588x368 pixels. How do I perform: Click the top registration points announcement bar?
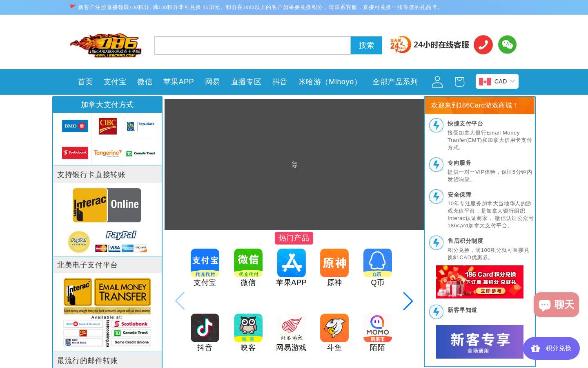tap(294, 7)
